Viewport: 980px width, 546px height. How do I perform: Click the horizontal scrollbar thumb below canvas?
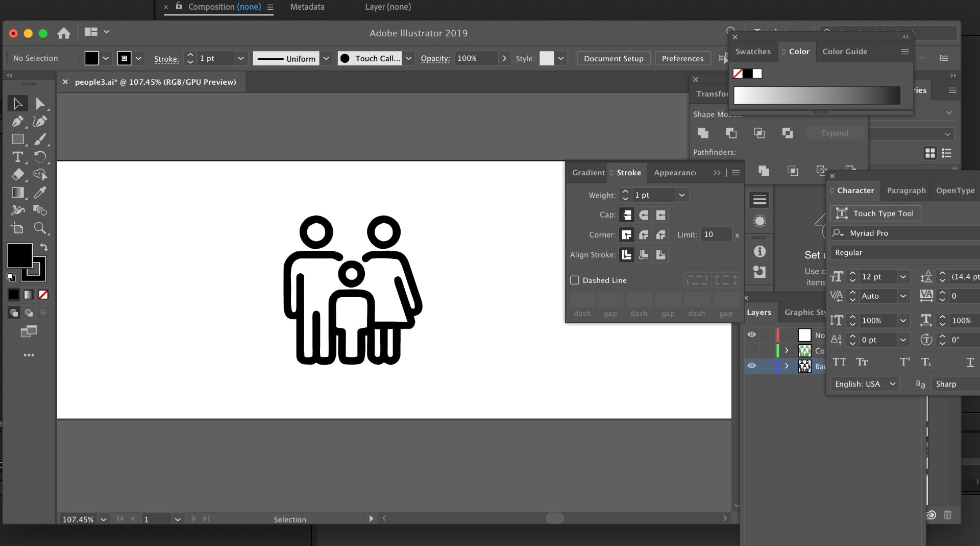(555, 518)
